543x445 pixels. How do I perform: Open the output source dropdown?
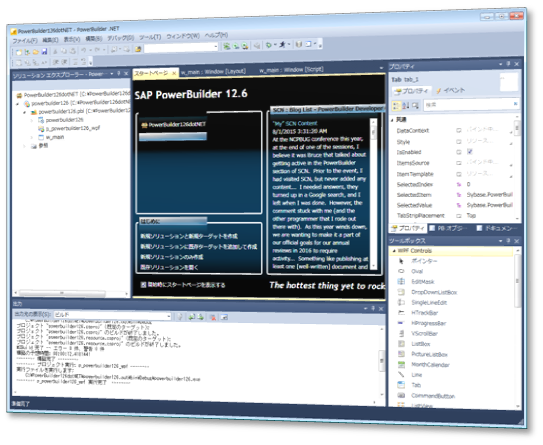point(169,316)
